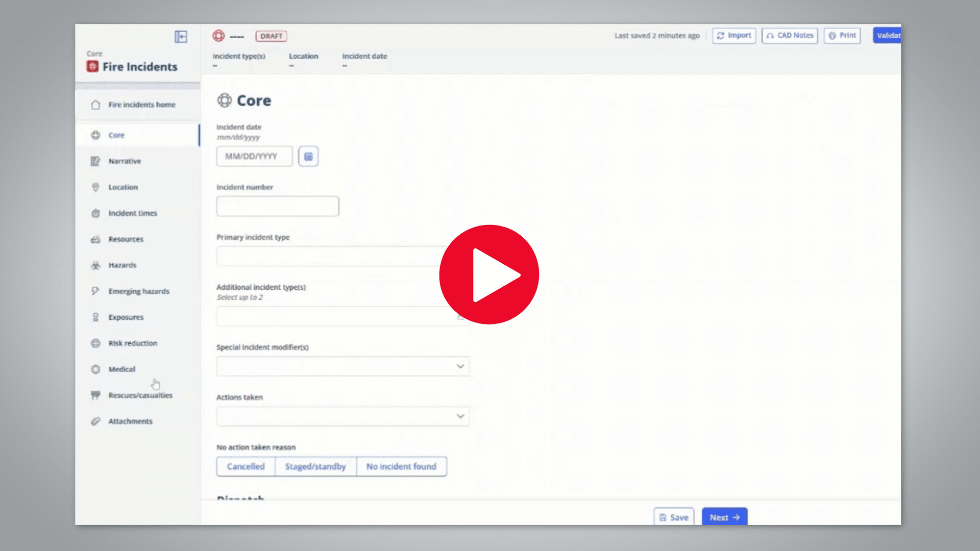
Task: Click the CAD Notes button
Action: click(790, 36)
